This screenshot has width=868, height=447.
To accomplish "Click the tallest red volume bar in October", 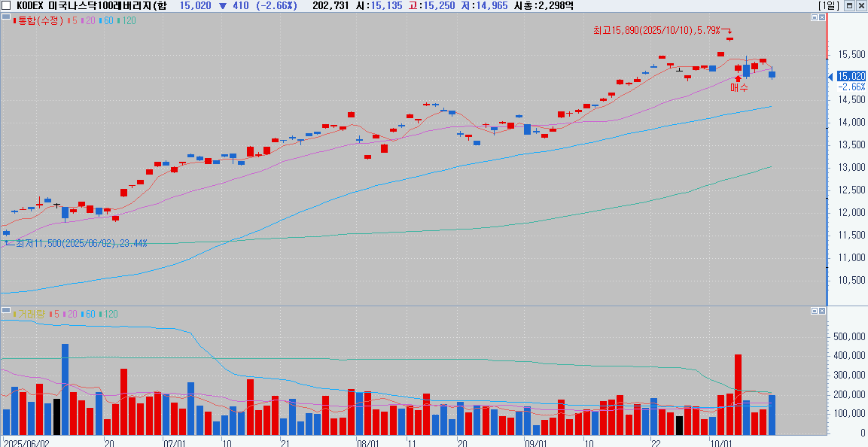I will click(x=738, y=394).
